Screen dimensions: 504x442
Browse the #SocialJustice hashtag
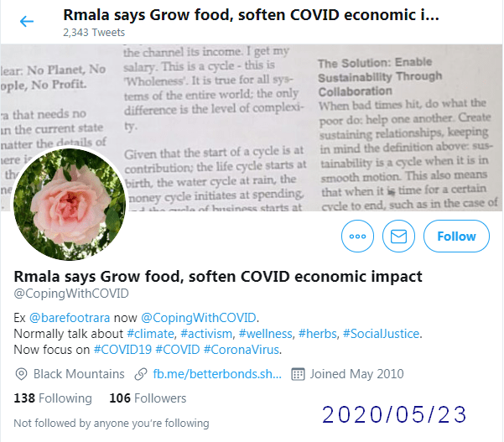382,334
